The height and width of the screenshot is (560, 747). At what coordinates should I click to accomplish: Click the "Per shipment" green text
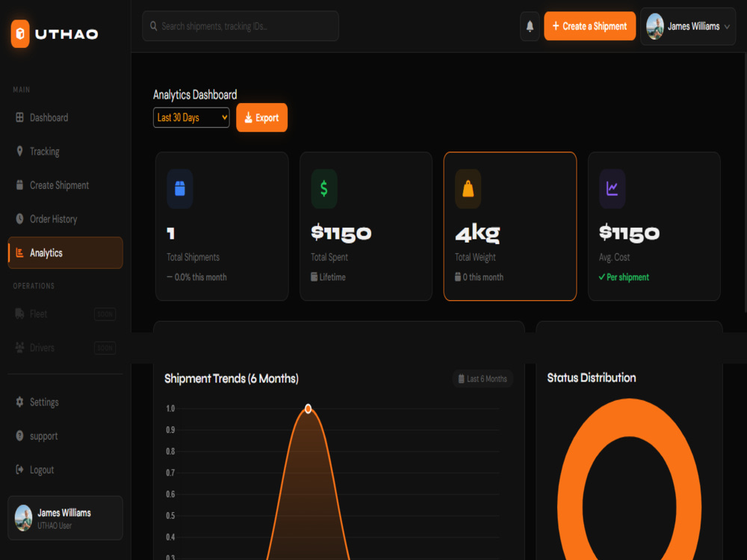[627, 277]
